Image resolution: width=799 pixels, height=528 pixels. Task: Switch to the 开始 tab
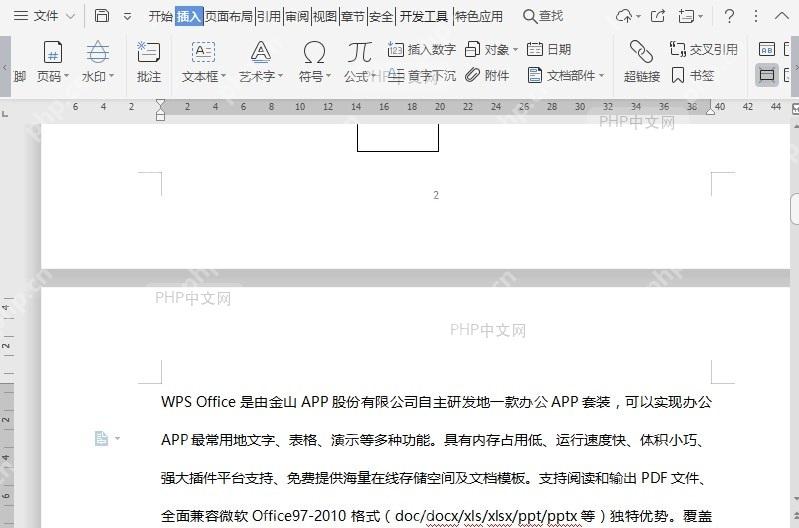tap(161, 16)
